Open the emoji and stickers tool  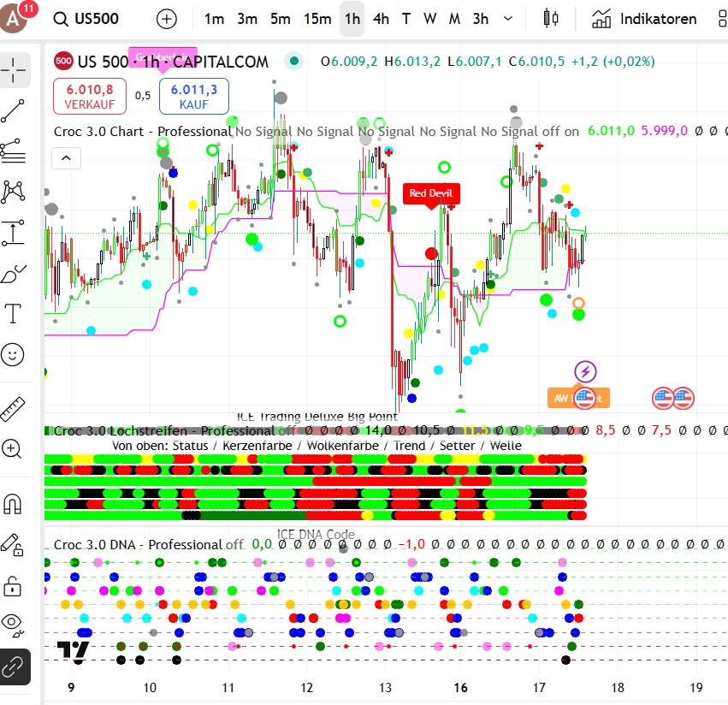pos(15,353)
